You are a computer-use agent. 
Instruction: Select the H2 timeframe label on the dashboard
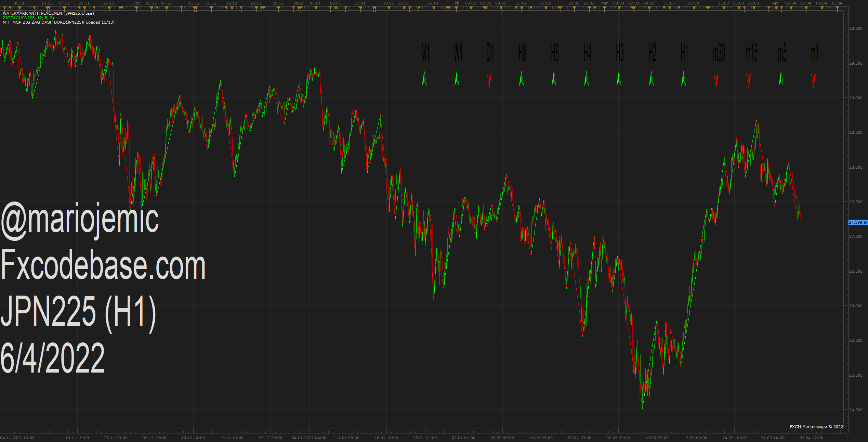tap(652, 53)
